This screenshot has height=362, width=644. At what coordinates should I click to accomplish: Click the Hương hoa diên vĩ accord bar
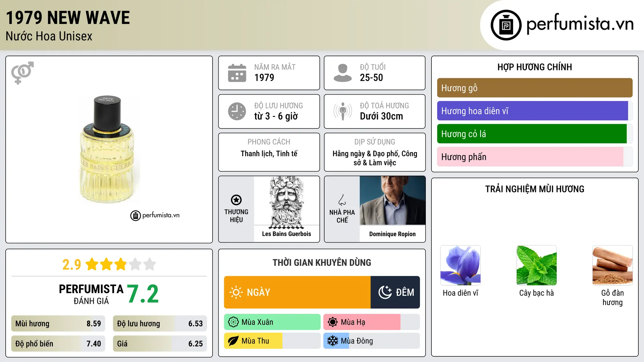[535, 111]
